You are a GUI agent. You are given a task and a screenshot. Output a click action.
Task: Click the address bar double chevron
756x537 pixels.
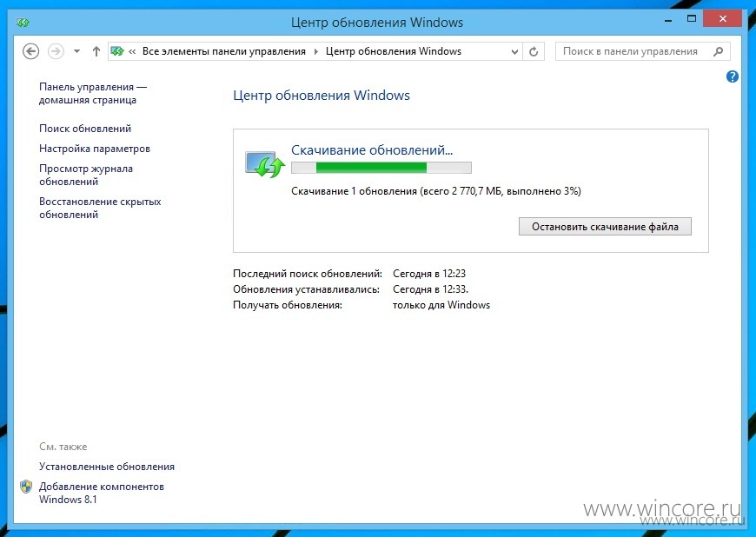[132, 51]
